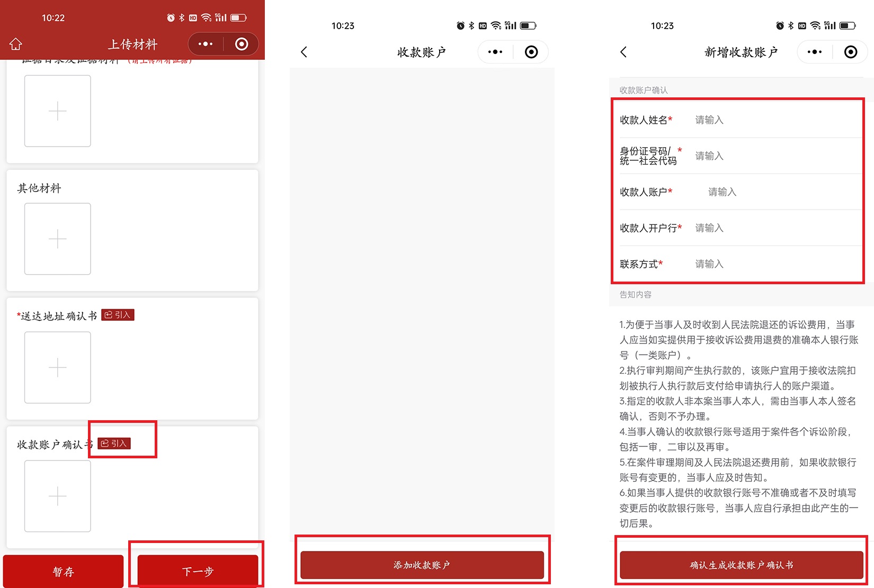Tap the circle close icon on 新增收款账户 screen

tap(851, 52)
